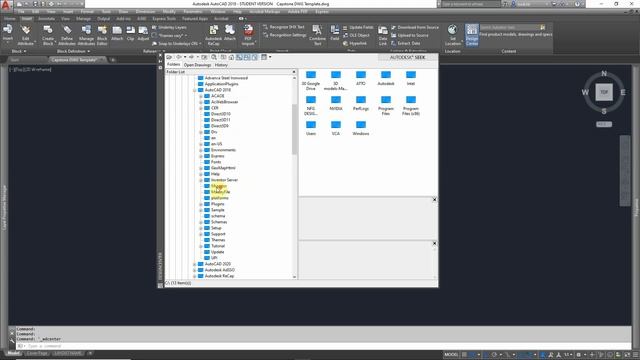Click the Hyperlink button
640x360 pixels.
point(355,43)
